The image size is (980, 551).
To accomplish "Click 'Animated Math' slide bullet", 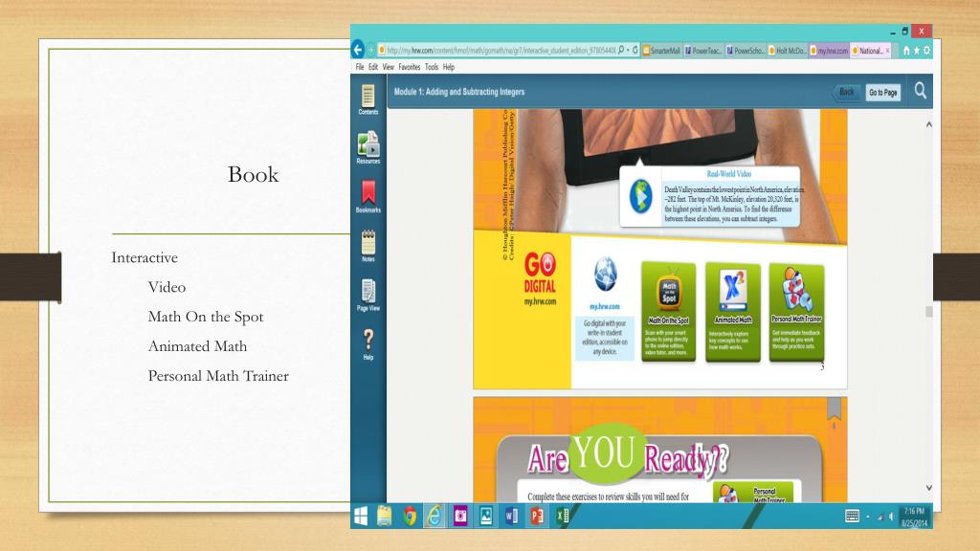I will tap(197, 346).
